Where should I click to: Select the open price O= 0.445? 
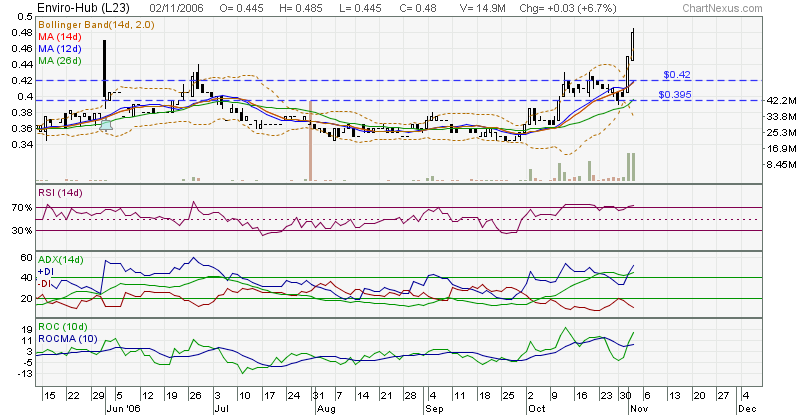tap(241, 8)
